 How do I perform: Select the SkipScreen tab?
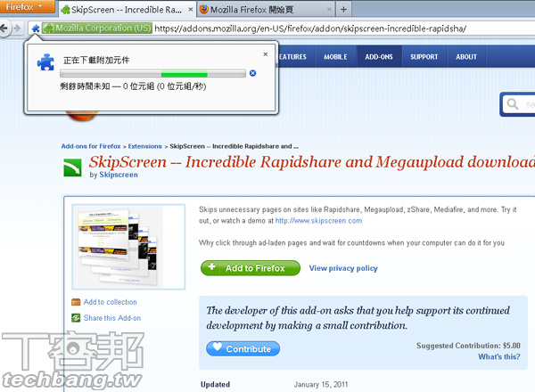[x=125, y=9]
